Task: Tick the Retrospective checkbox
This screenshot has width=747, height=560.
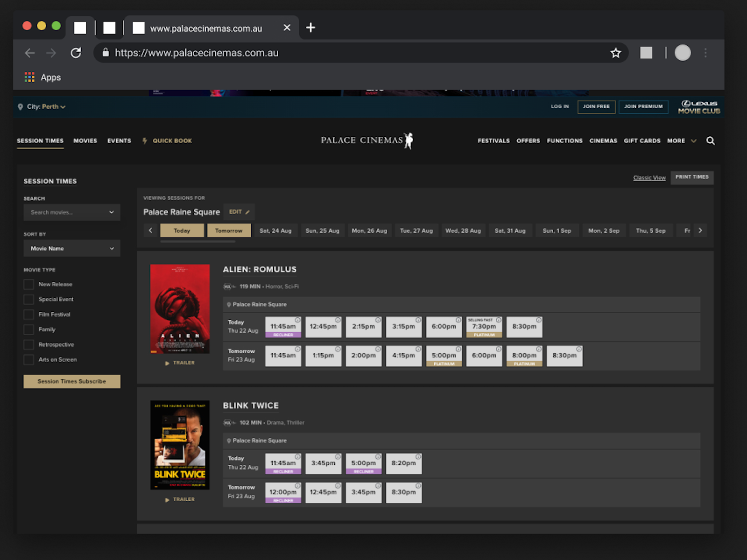Action: click(28, 344)
